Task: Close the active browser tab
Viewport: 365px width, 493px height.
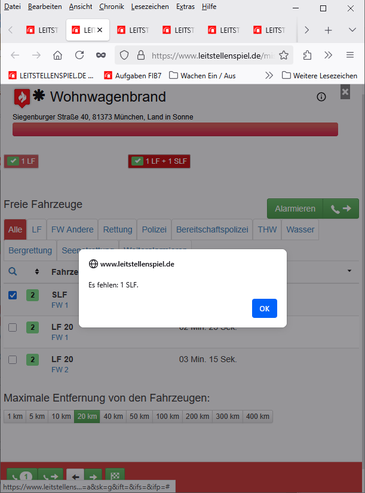Action: tap(100, 30)
